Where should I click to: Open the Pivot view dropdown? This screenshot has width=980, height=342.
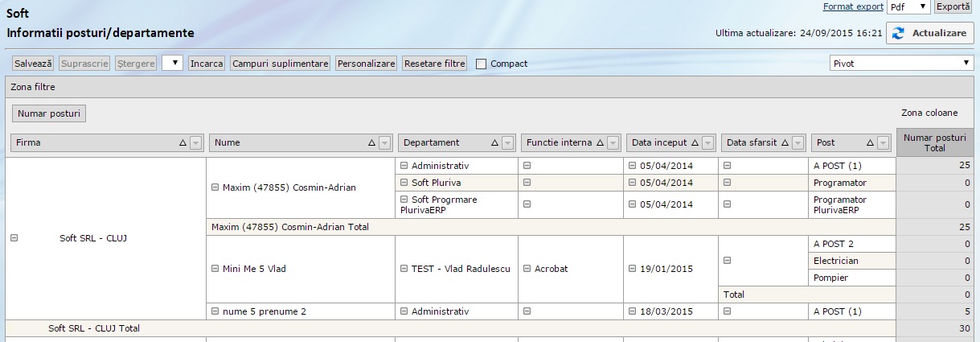point(901,63)
